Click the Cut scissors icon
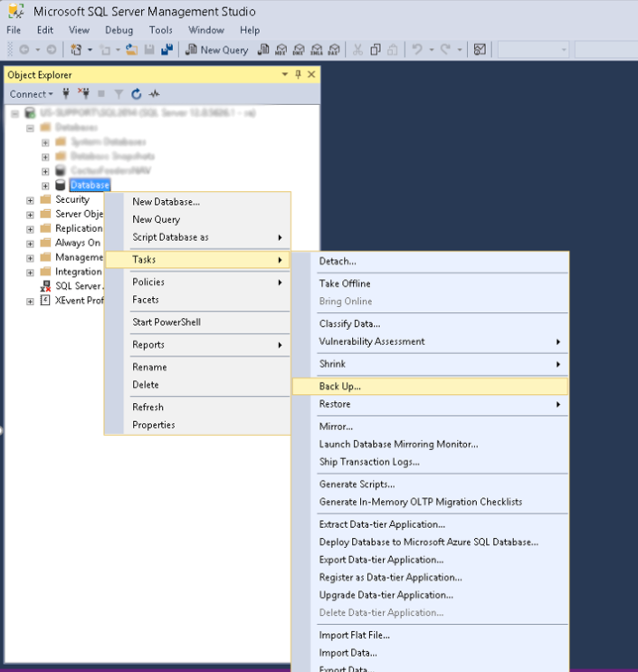This screenshot has width=638, height=672. (x=357, y=50)
